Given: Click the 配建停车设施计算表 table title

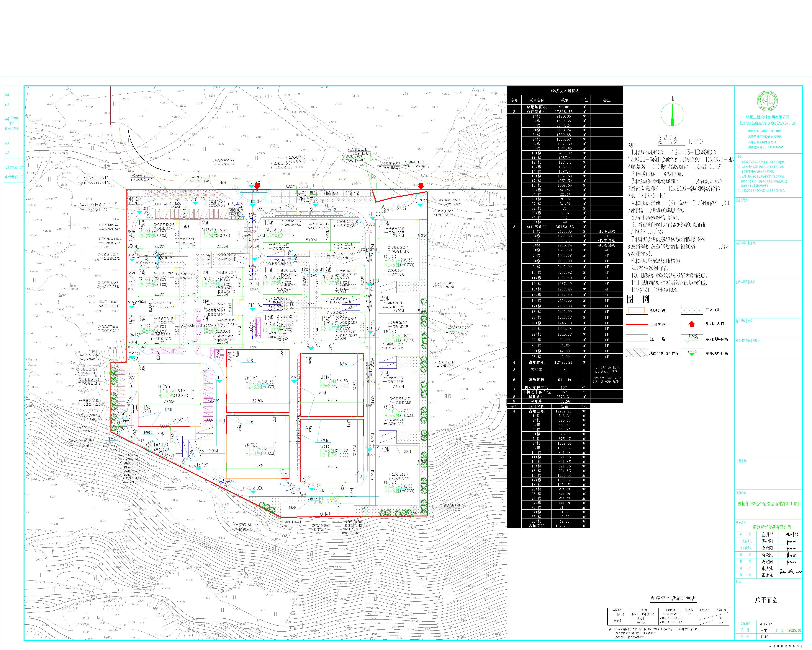Looking at the screenshot, I should (x=673, y=598).
